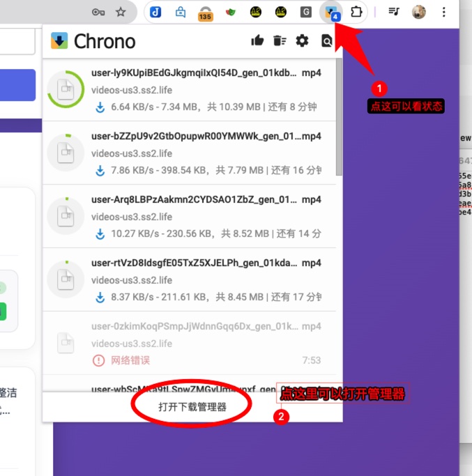Open the media control playlist icon
The image size is (472, 476).
click(394, 12)
